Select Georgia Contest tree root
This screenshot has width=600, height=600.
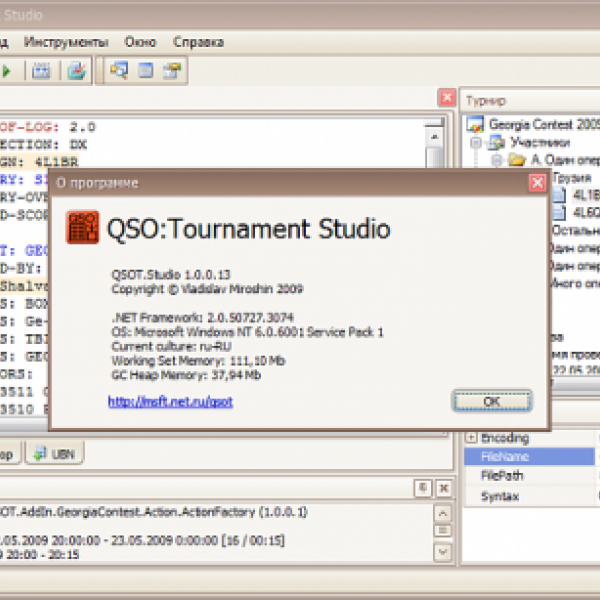[544, 124]
